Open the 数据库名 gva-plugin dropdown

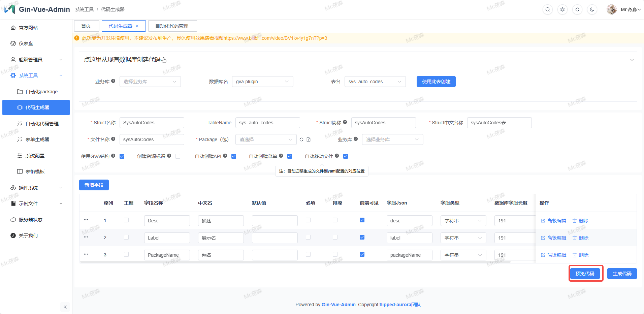coord(262,82)
